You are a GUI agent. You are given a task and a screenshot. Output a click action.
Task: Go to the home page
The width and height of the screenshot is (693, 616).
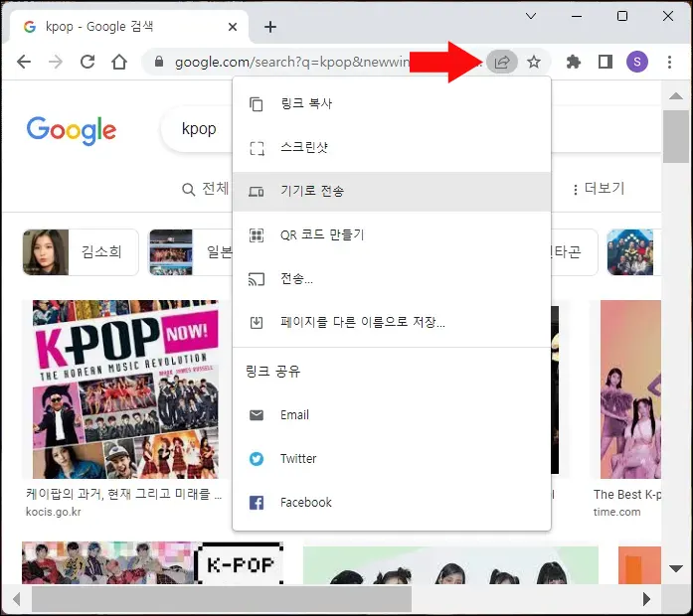[x=119, y=62]
